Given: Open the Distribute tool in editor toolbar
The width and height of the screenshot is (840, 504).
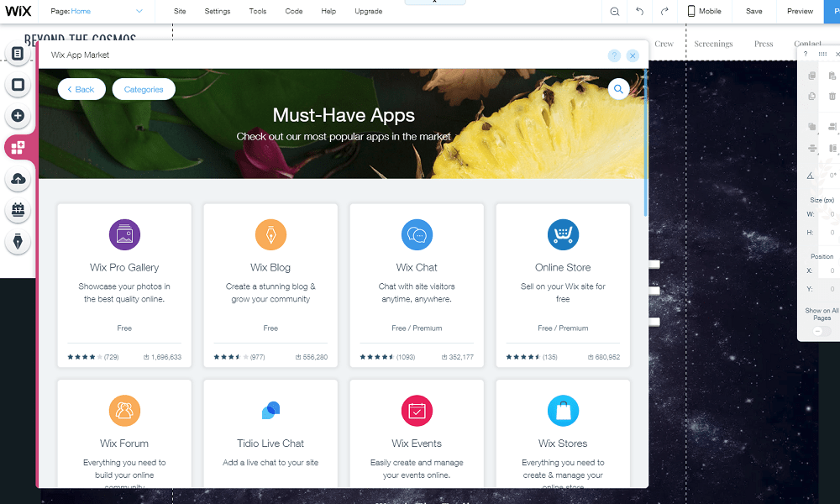Looking at the screenshot, I should coord(812,148).
